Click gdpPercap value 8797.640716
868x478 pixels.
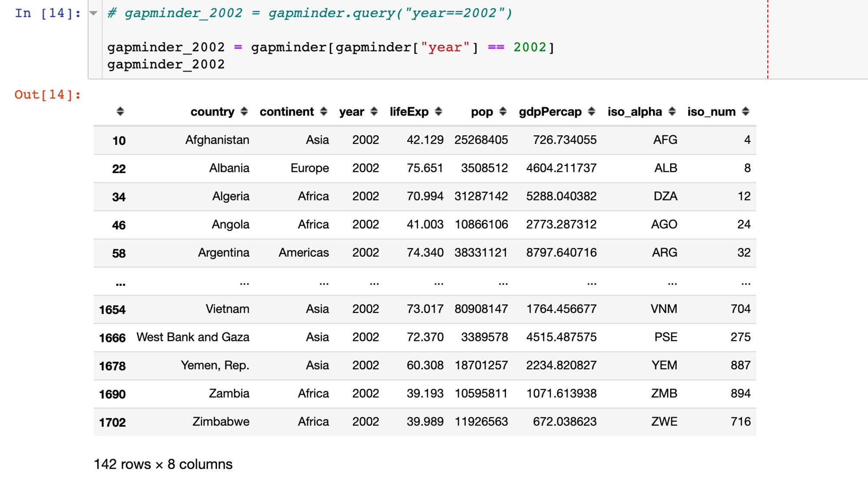tap(562, 252)
